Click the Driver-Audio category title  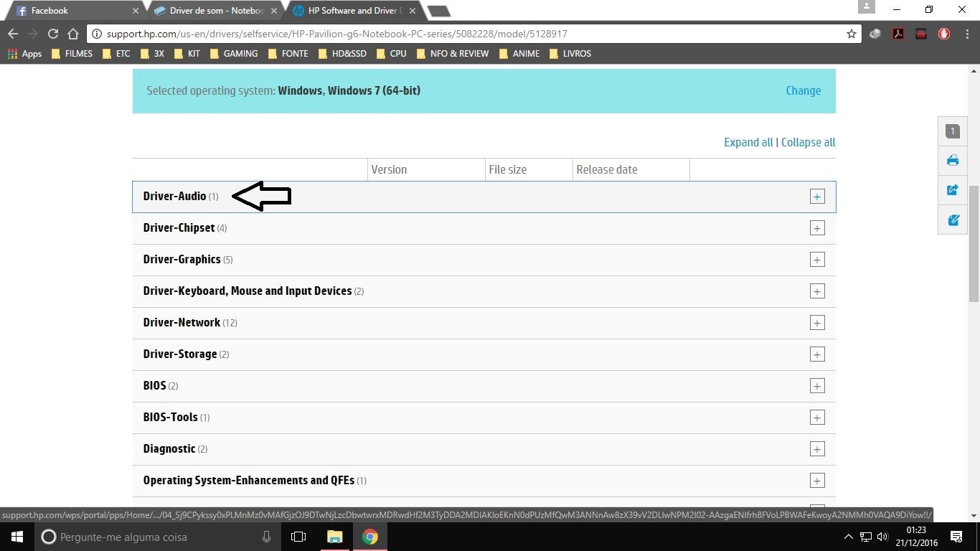point(174,196)
